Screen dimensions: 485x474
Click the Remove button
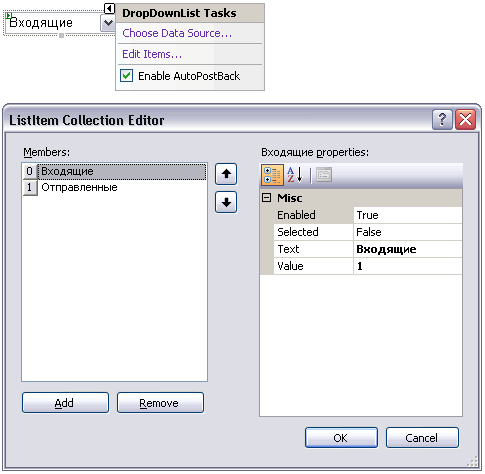click(x=160, y=403)
